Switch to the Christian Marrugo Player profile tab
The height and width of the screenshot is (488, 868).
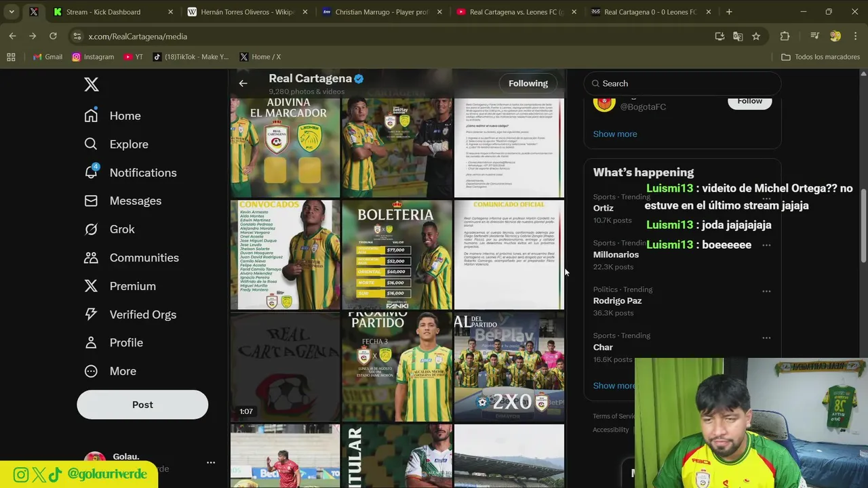tap(382, 12)
